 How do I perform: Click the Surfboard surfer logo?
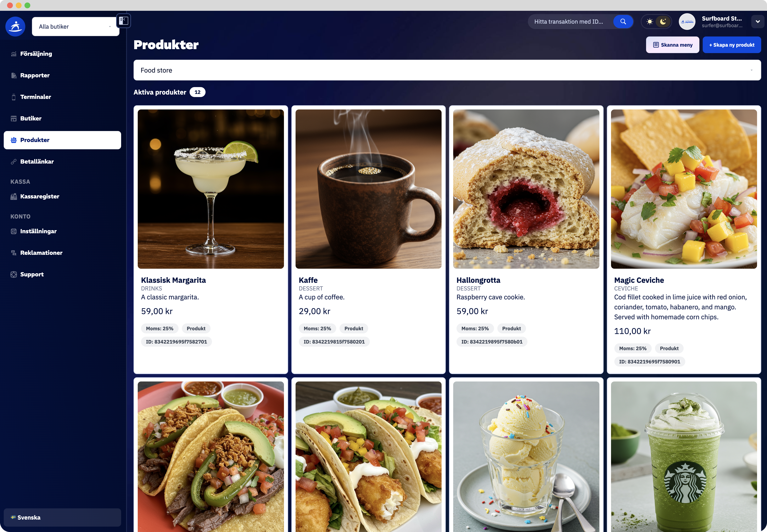[x=15, y=26]
